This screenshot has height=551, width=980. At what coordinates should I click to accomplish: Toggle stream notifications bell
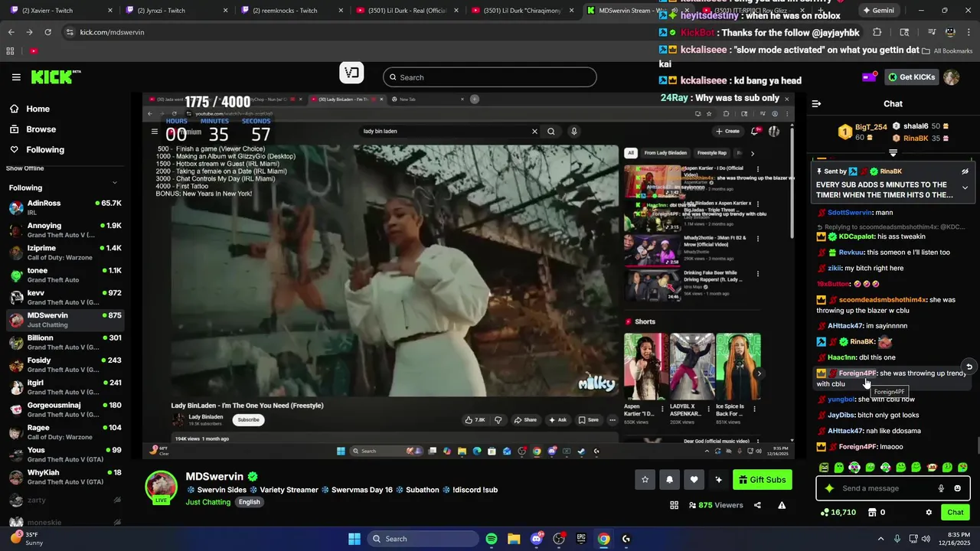[x=669, y=480]
